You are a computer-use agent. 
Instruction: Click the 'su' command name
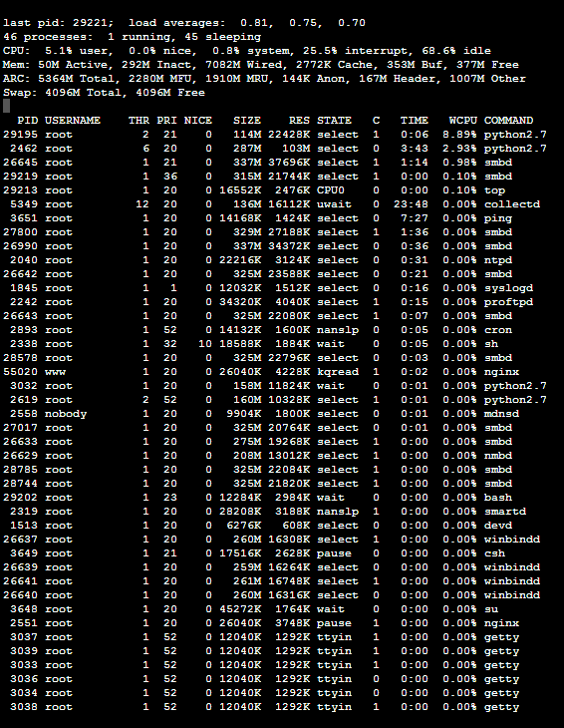[x=491, y=608]
